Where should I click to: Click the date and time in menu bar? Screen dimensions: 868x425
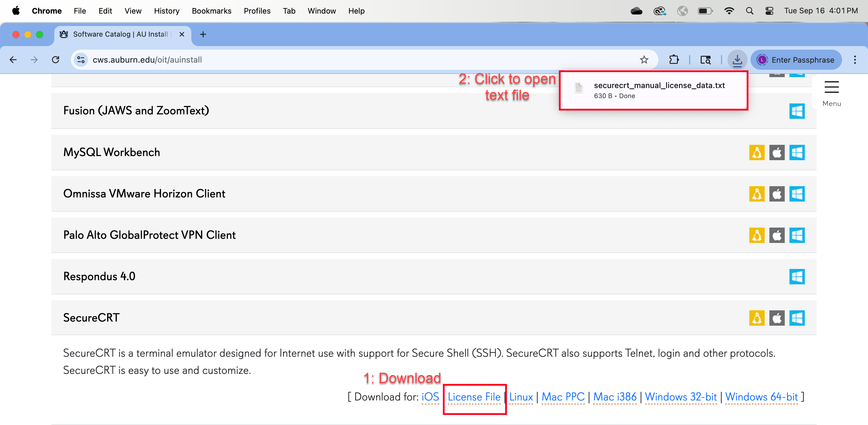pos(820,11)
